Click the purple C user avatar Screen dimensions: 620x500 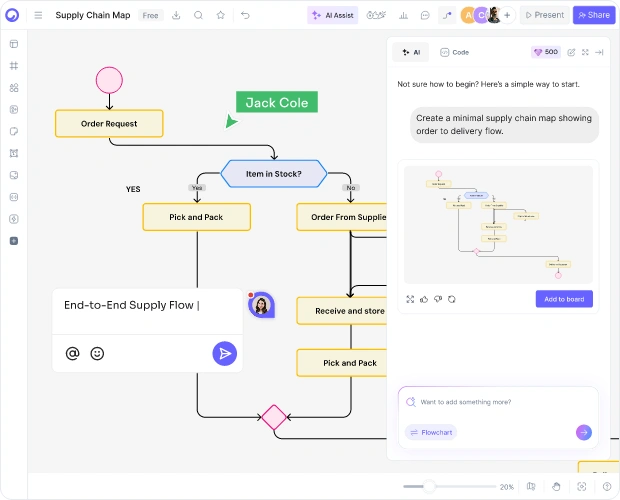coord(481,15)
